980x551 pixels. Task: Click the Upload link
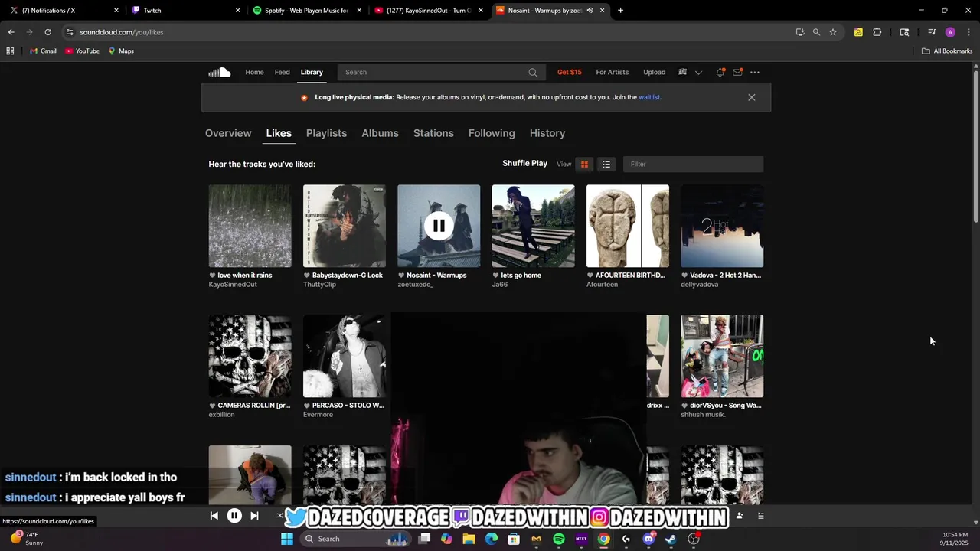pos(654,72)
